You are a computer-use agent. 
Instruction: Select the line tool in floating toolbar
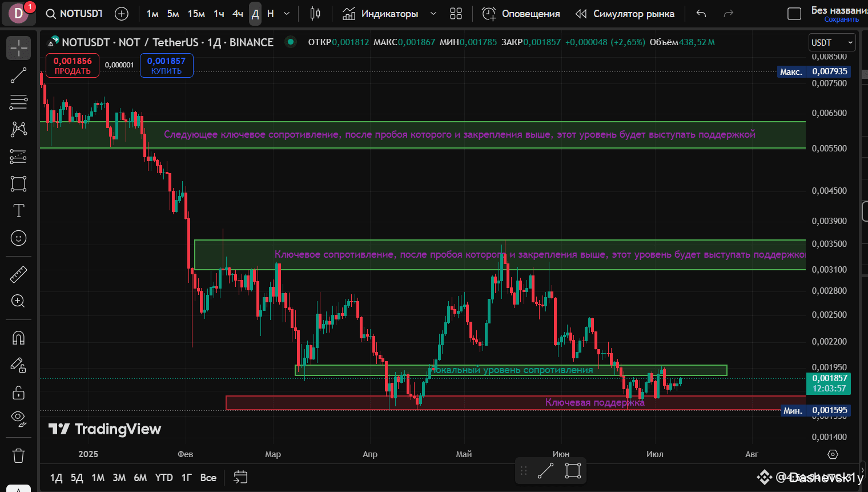pos(545,471)
